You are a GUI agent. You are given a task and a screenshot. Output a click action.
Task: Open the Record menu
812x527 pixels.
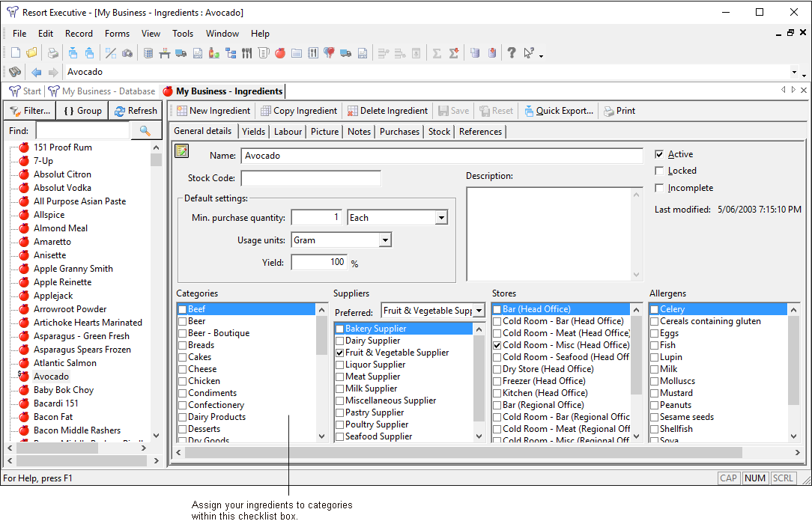(x=79, y=34)
